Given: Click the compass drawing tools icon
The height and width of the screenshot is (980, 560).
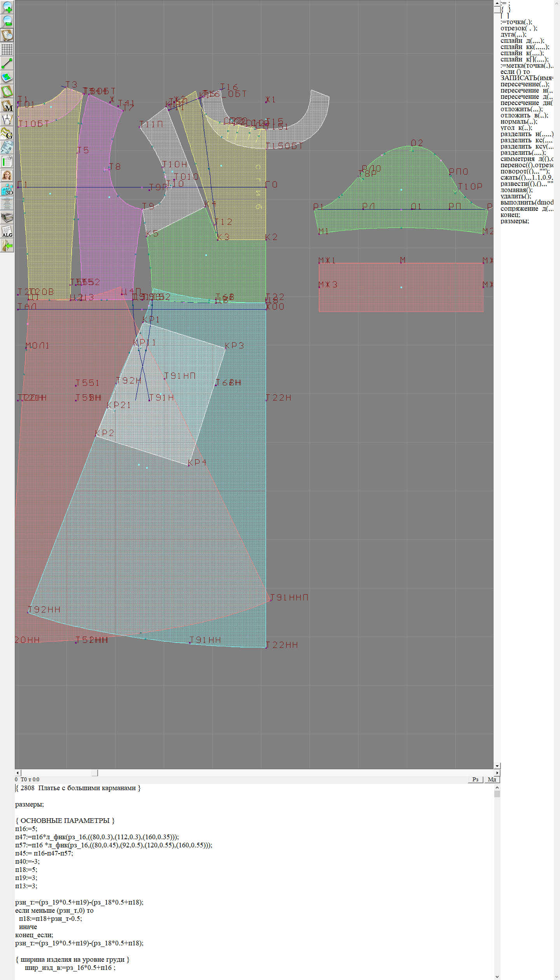Looking at the screenshot, I should point(7,119).
